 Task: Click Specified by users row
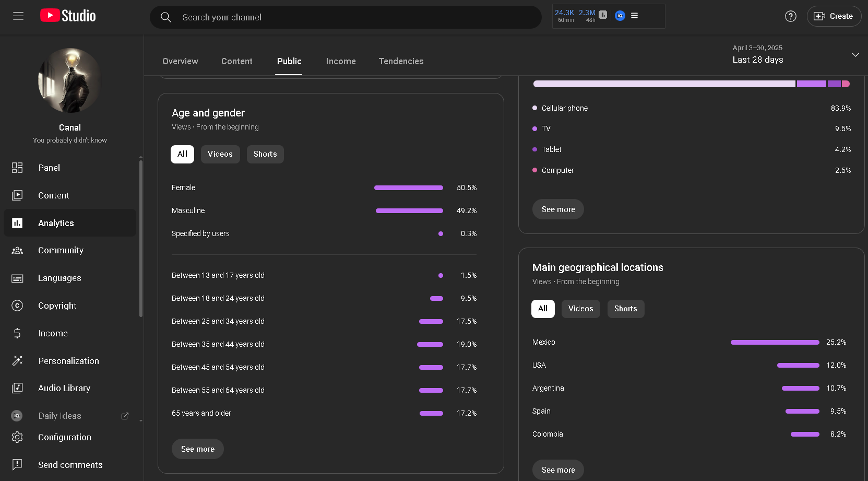point(324,233)
